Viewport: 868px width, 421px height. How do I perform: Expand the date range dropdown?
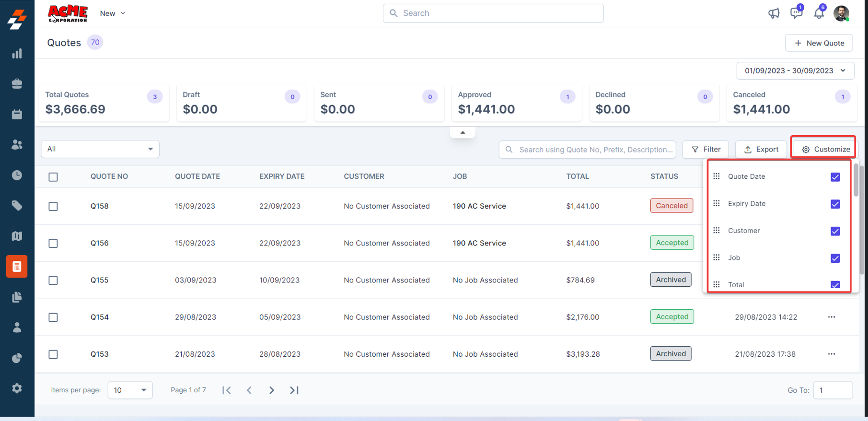pyautogui.click(x=795, y=70)
